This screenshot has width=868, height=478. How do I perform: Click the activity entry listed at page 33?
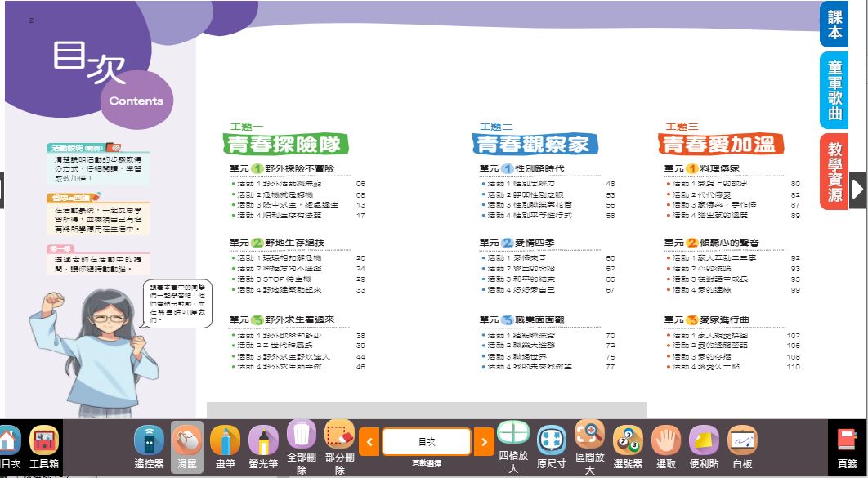298,289
